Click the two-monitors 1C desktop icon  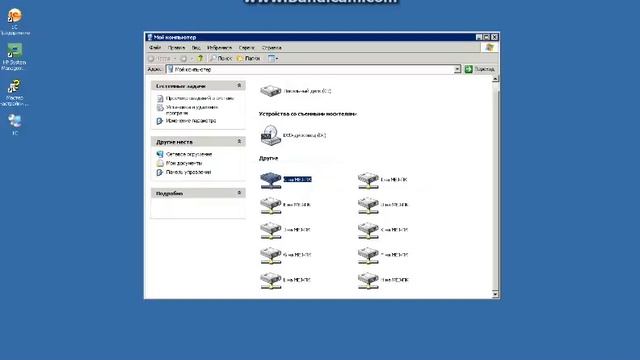pos(15,121)
